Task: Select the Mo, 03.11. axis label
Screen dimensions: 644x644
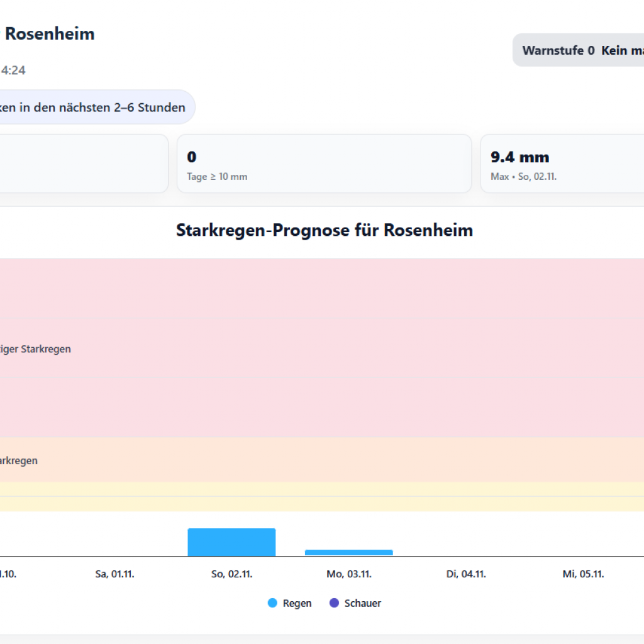Action: point(348,574)
